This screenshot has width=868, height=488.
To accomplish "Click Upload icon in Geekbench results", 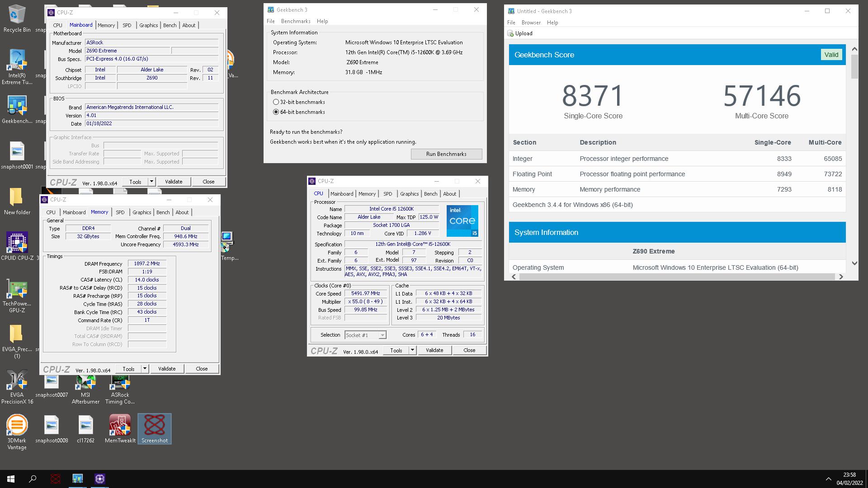I will coord(520,33).
